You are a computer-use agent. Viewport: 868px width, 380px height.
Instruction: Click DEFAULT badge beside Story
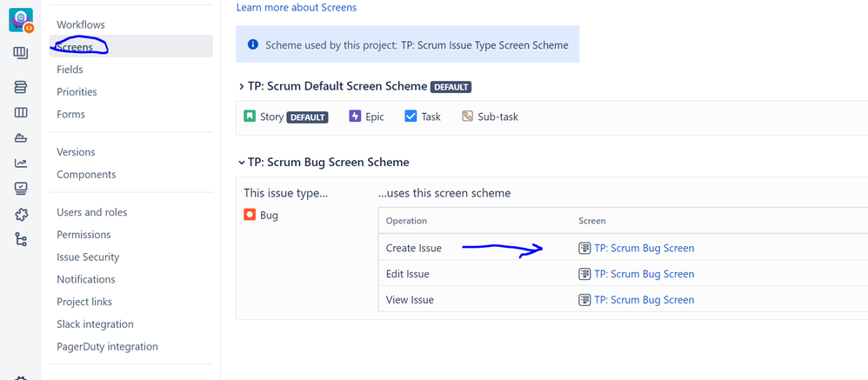pos(307,117)
